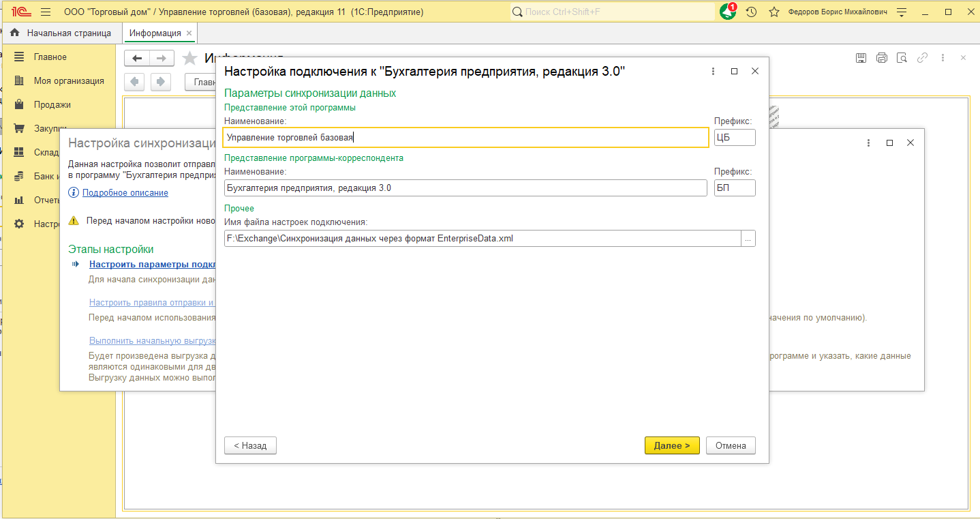Screen dimensions: 980x519
Task: Open the 1C main menu hamburger icon
Action: (x=46, y=12)
